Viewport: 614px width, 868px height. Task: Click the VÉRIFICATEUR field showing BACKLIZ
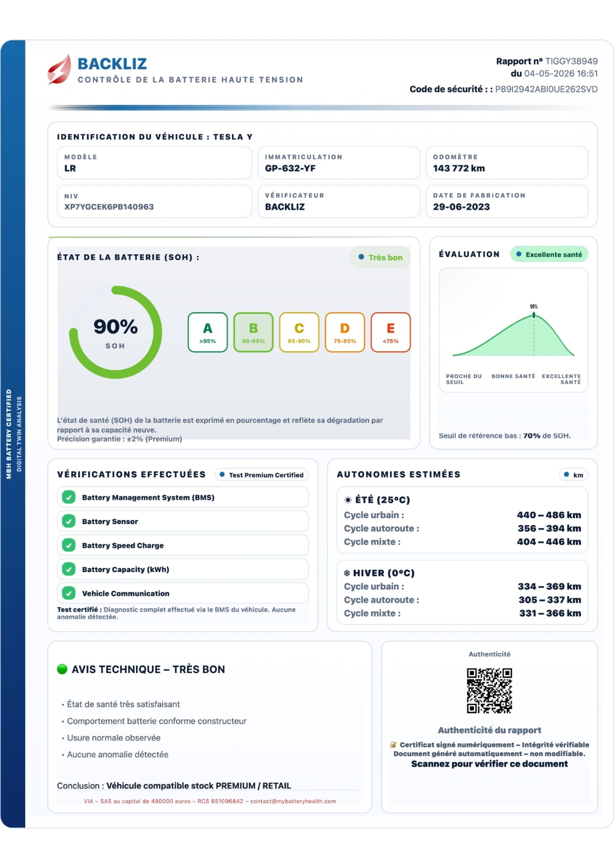point(339,202)
